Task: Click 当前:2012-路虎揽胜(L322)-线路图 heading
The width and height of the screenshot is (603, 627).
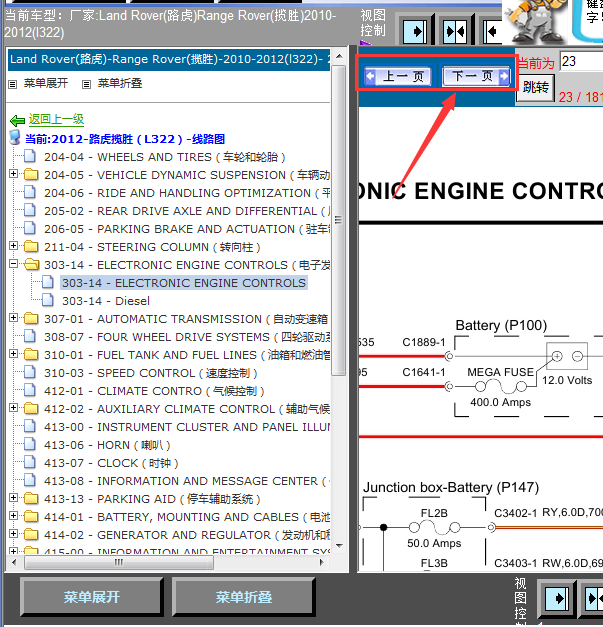Action: pyautogui.click(x=125, y=139)
